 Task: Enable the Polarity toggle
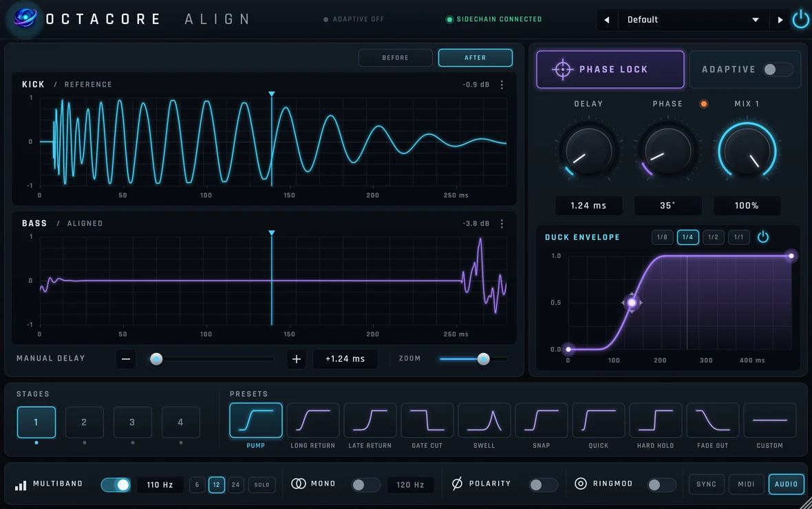tap(543, 485)
